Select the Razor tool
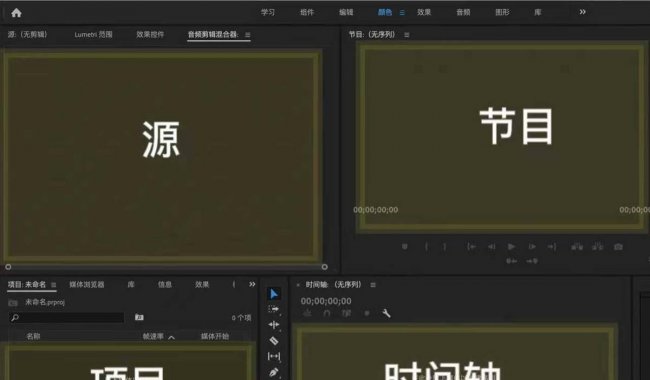 274,341
